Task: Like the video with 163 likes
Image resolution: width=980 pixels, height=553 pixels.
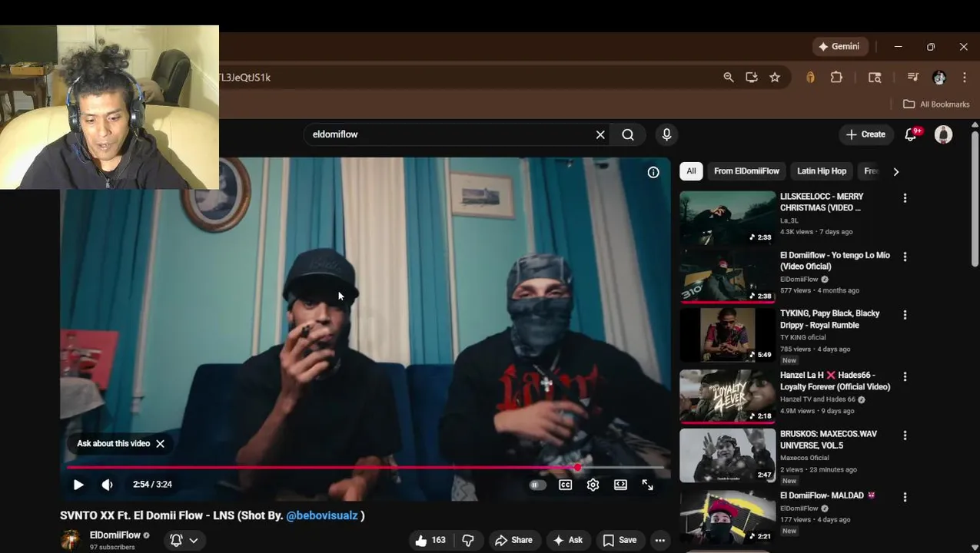Action: (x=430, y=541)
